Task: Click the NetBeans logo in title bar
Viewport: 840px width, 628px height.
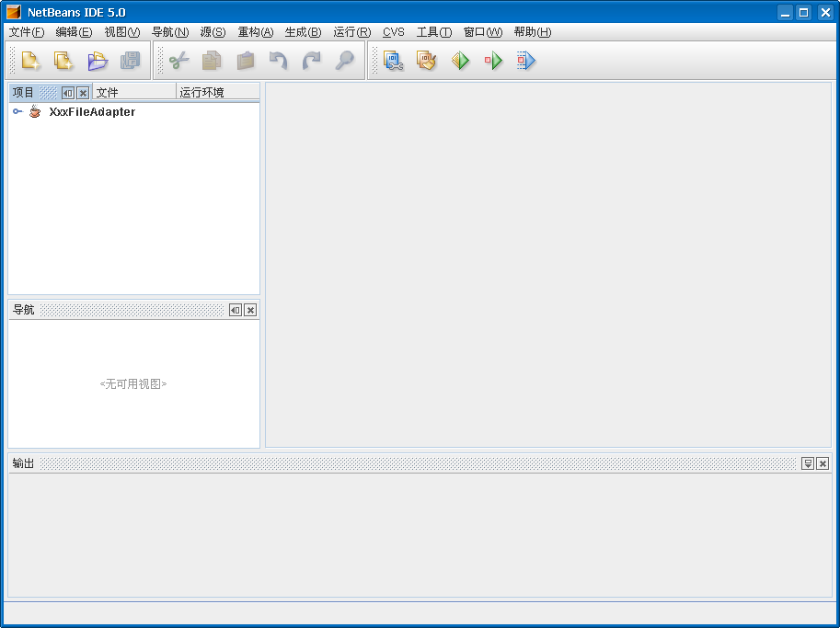Action: 14,12
